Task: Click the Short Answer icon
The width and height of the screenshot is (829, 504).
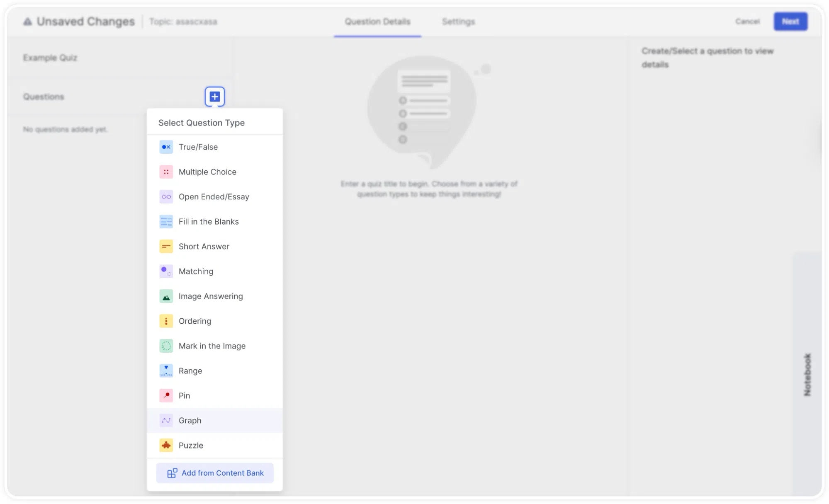Action: click(166, 246)
